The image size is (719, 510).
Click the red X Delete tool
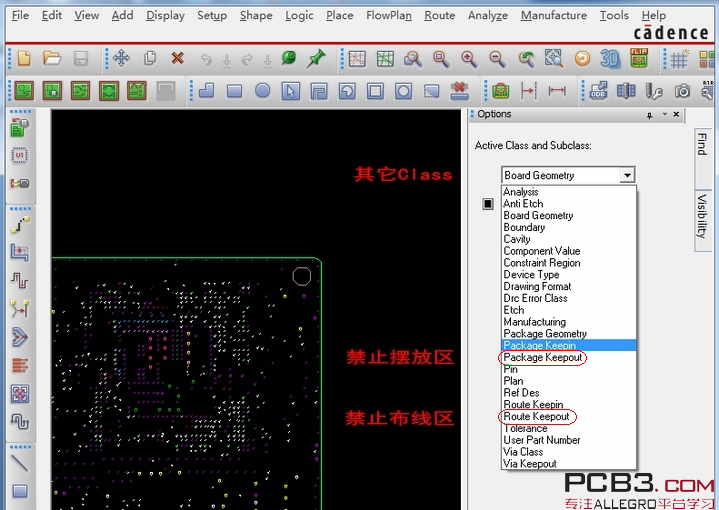[x=177, y=59]
